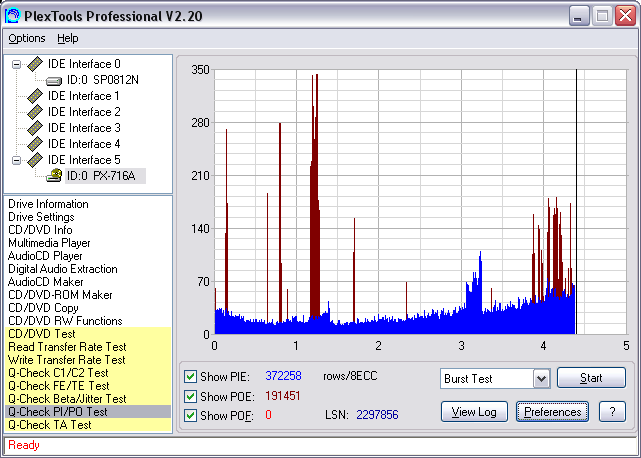Screen dimensions: 641x458
Task: Click the IDE Interface 2 chip icon
Action: (x=35, y=112)
